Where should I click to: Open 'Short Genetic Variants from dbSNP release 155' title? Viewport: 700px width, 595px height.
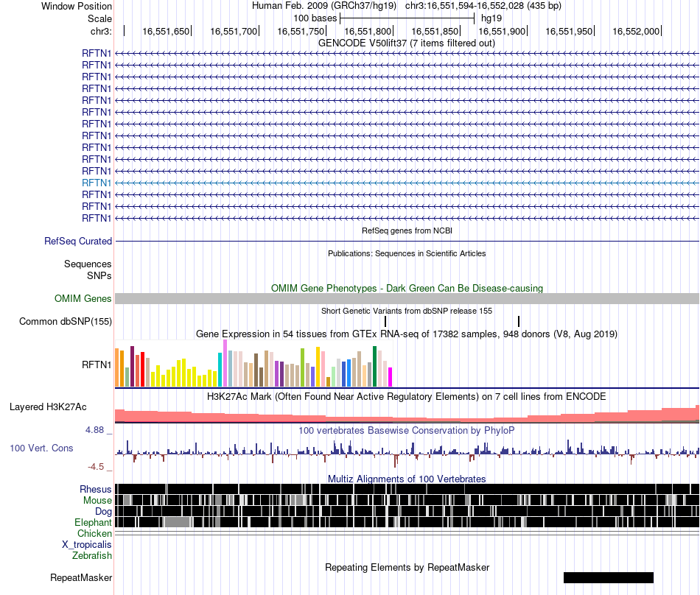tap(407, 311)
